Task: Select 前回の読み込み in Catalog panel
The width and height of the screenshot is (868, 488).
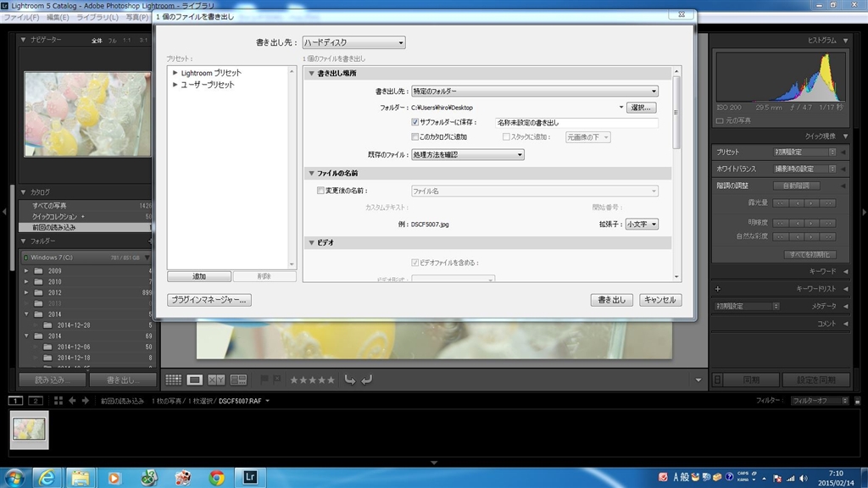Action: 86,227
